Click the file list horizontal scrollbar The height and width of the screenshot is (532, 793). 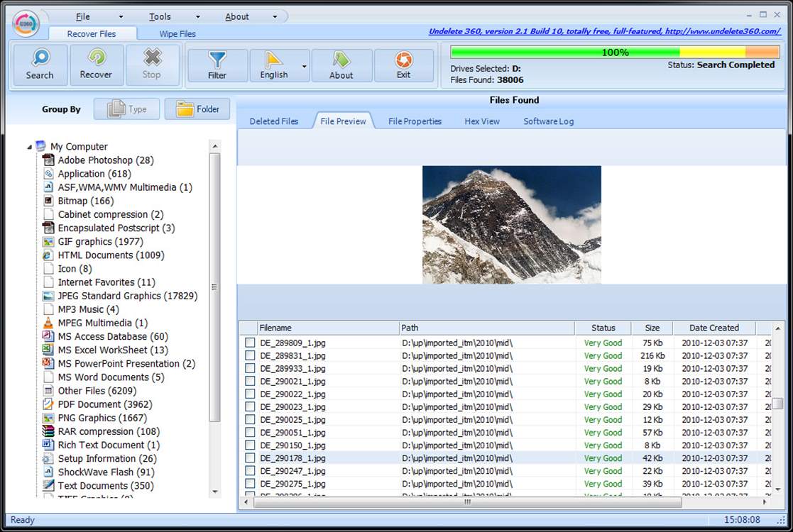467,502
